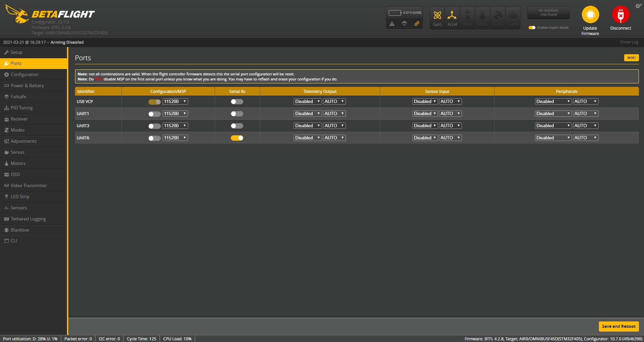The image size is (644, 342).
Task: Enable MSP on UART1
Action: [x=154, y=114]
